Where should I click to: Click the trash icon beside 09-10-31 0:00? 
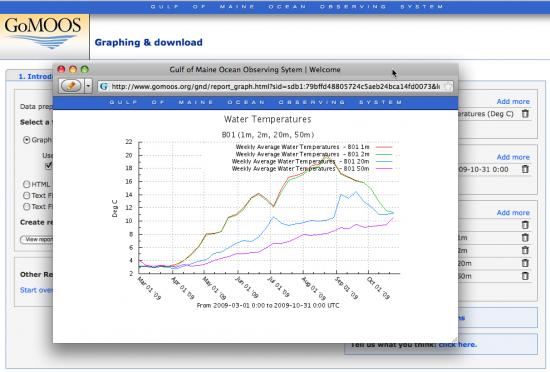pos(525,169)
